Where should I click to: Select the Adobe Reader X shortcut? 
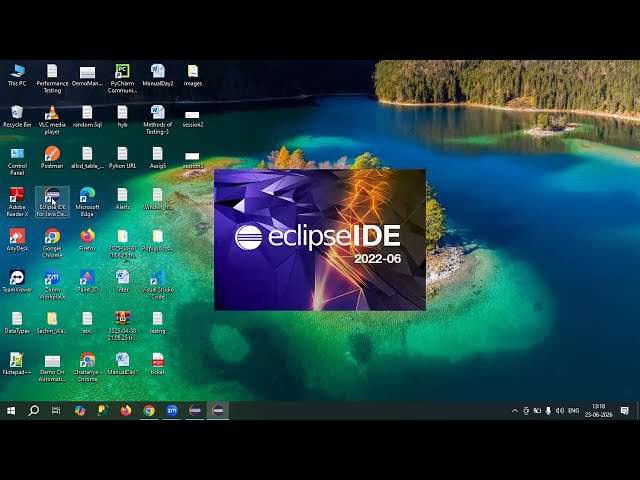point(17,202)
